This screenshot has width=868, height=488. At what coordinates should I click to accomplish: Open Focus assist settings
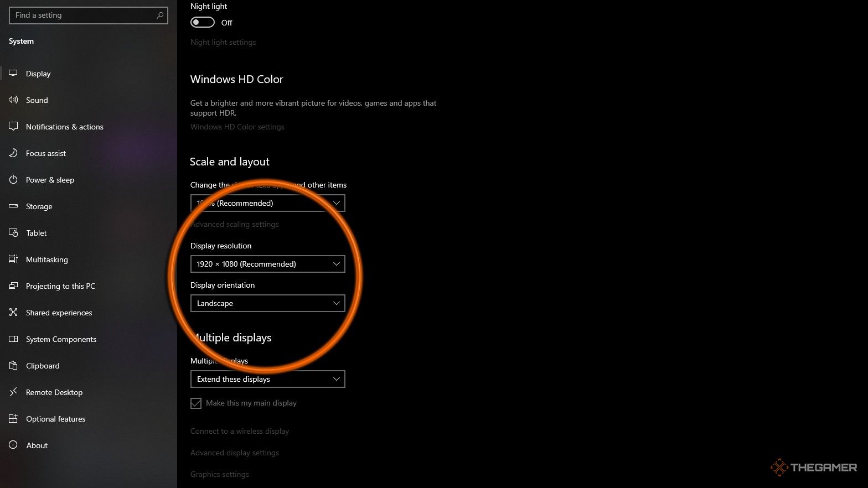[x=89, y=153]
